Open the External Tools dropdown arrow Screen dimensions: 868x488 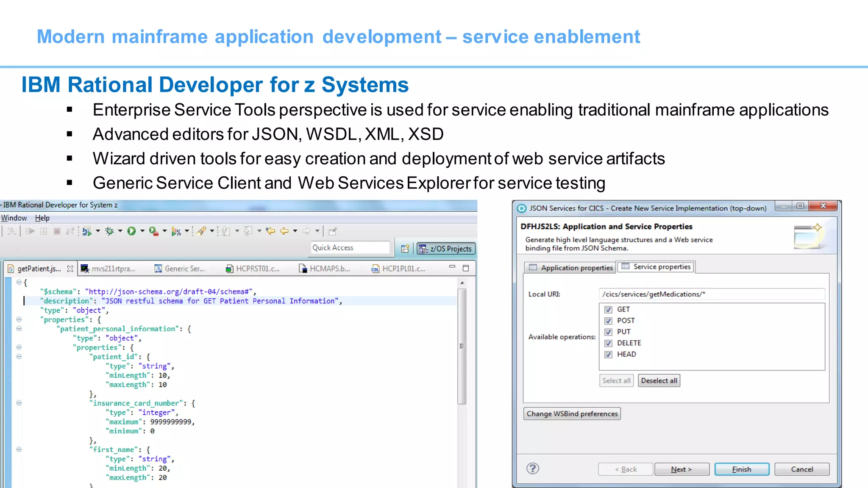click(165, 231)
